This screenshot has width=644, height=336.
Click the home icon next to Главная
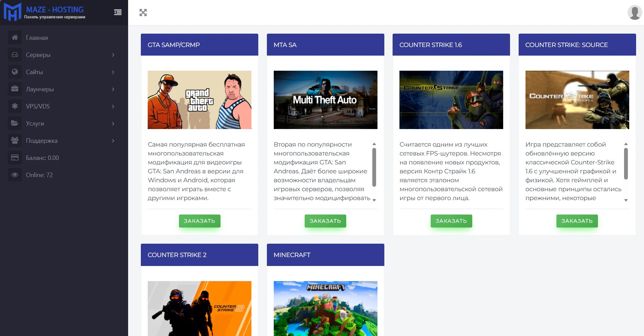pyautogui.click(x=15, y=37)
